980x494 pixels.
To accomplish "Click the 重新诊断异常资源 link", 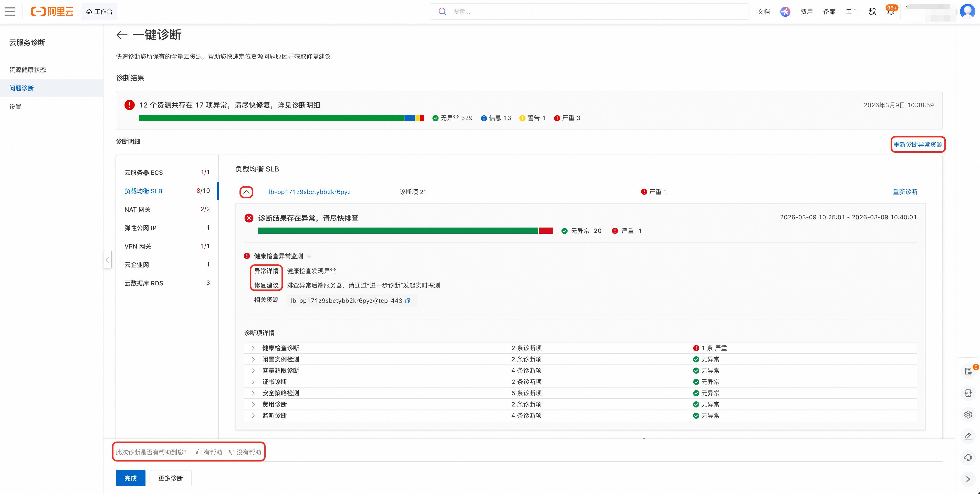I will point(918,145).
